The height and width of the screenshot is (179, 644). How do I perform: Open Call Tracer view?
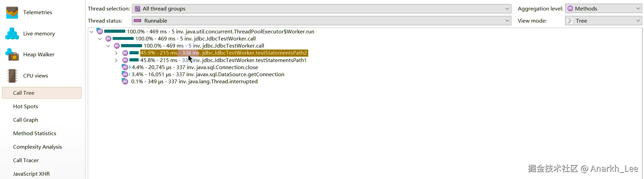[26, 160]
